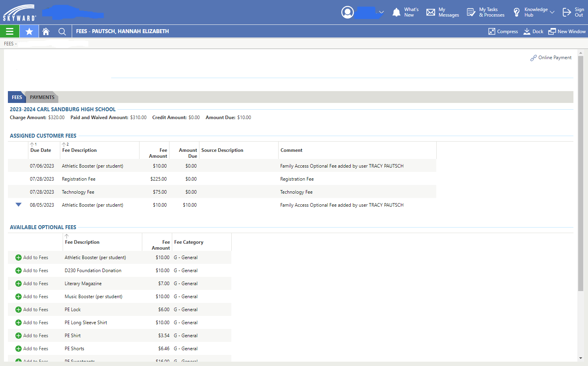Viewport: 588px width, 366px height.
Task: Click the Skyward logo
Action: point(19,13)
